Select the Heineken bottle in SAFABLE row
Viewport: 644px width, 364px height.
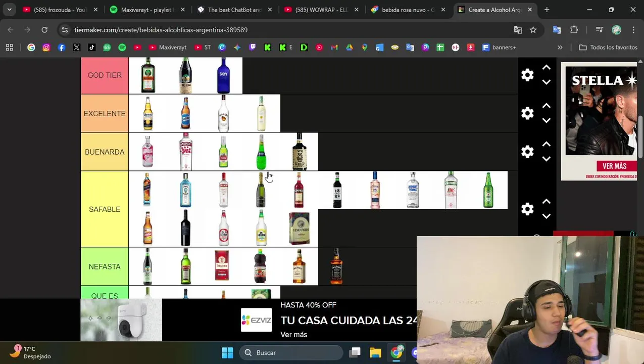(x=488, y=190)
